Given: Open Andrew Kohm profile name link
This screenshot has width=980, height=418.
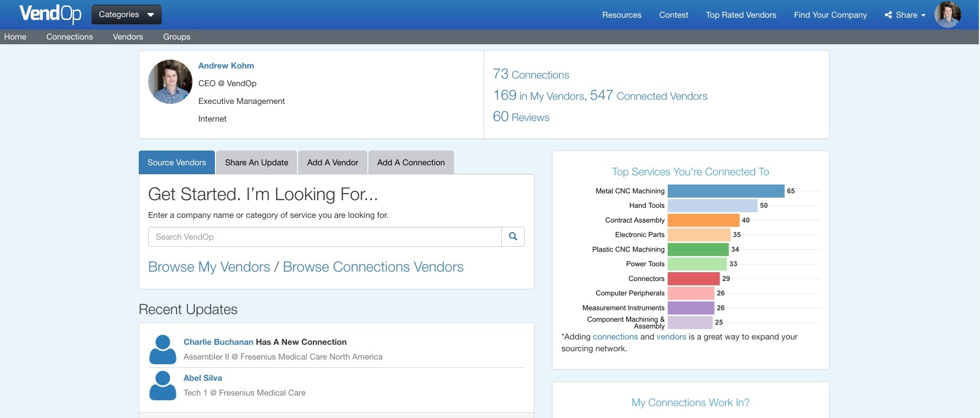Looking at the screenshot, I should (226, 66).
